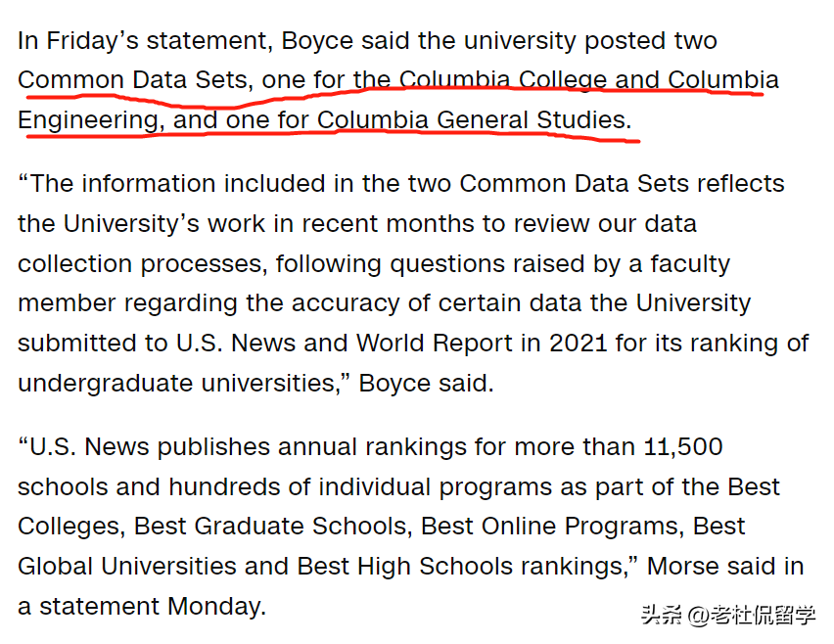Click the phrase "undergraduate universities"
The image size is (834, 644).
[x=177, y=383]
